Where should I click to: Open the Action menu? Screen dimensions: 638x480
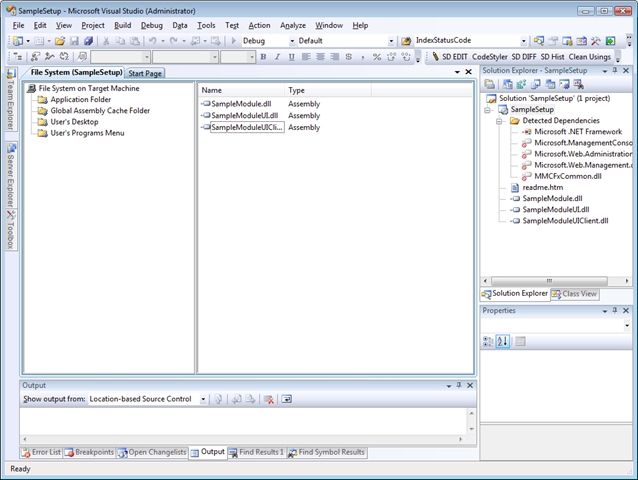pyautogui.click(x=259, y=25)
